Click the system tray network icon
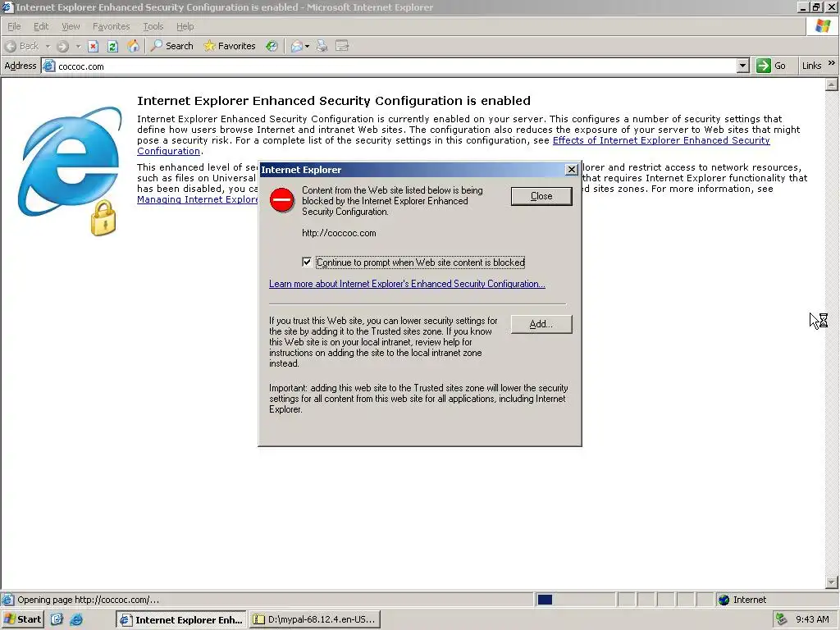 click(x=782, y=619)
